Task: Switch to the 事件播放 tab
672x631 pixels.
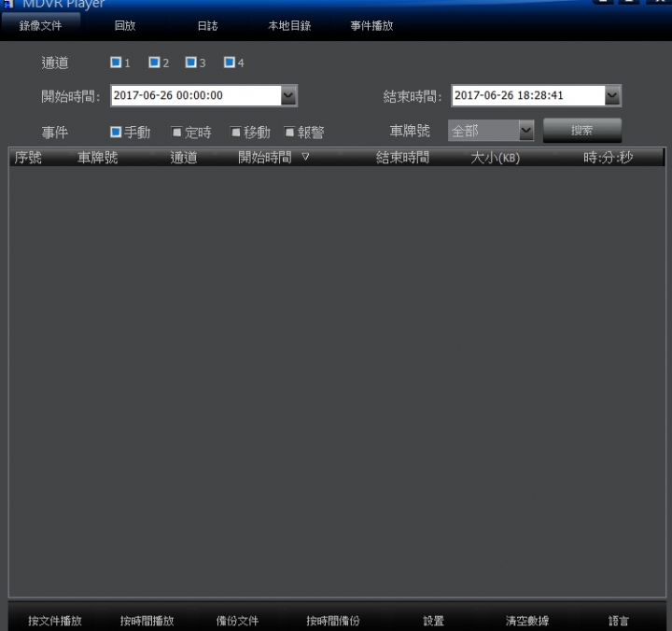Action: click(x=372, y=26)
